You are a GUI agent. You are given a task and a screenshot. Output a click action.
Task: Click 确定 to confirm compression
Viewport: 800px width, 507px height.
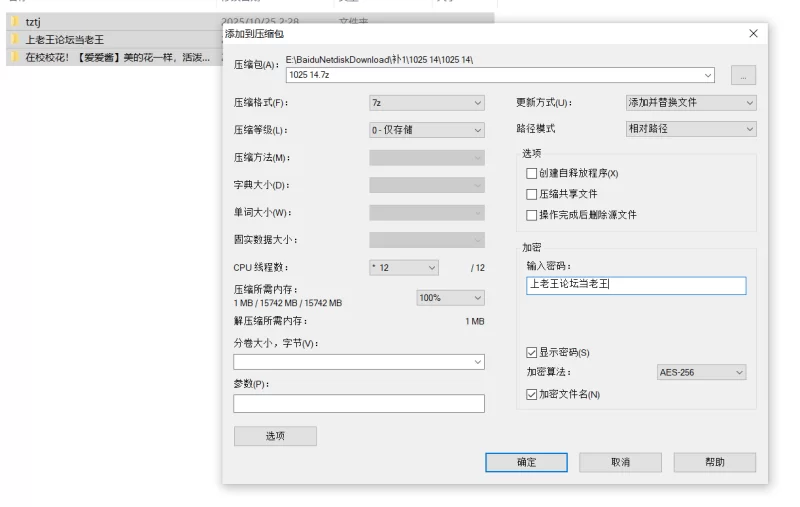click(x=526, y=462)
